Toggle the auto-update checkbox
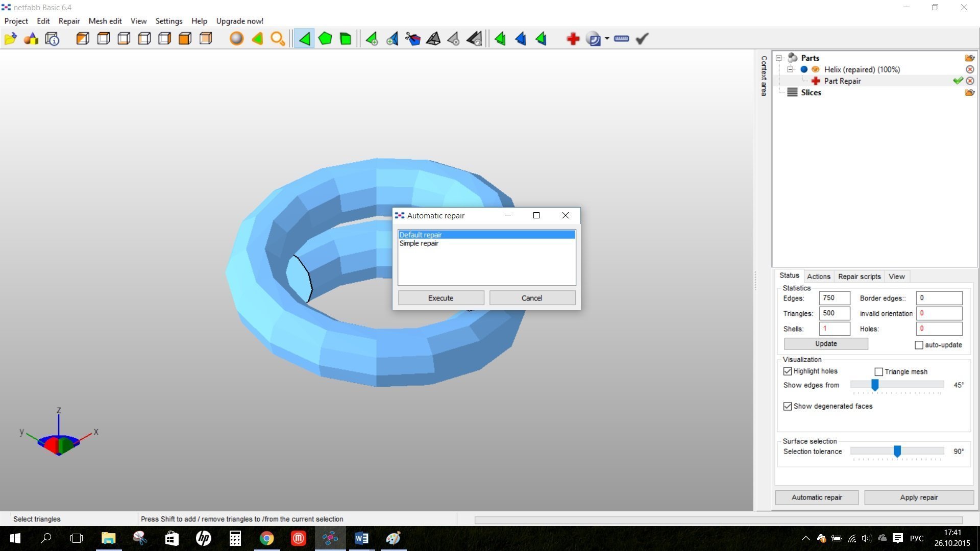The height and width of the screenshot is (551, 980). (x=919, y=345)
